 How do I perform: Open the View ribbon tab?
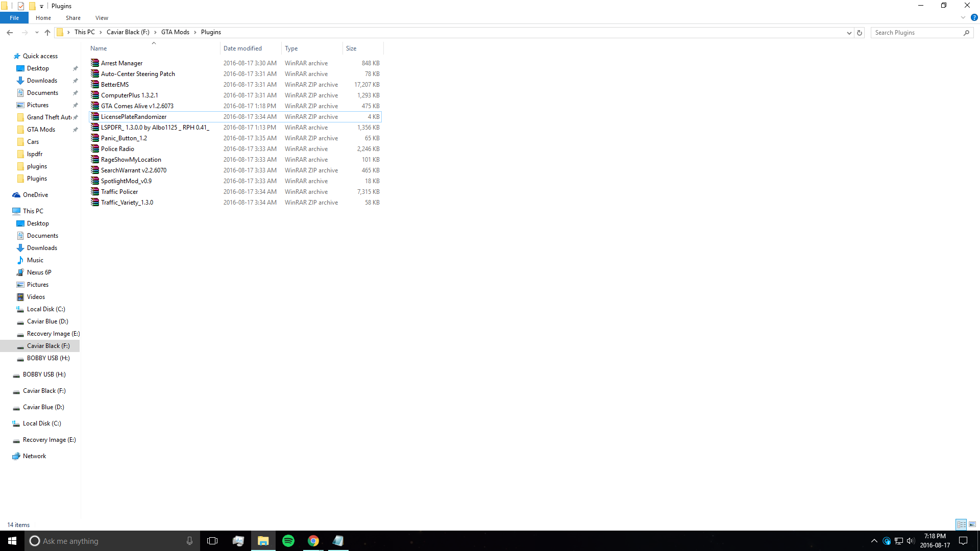[102, 18]
